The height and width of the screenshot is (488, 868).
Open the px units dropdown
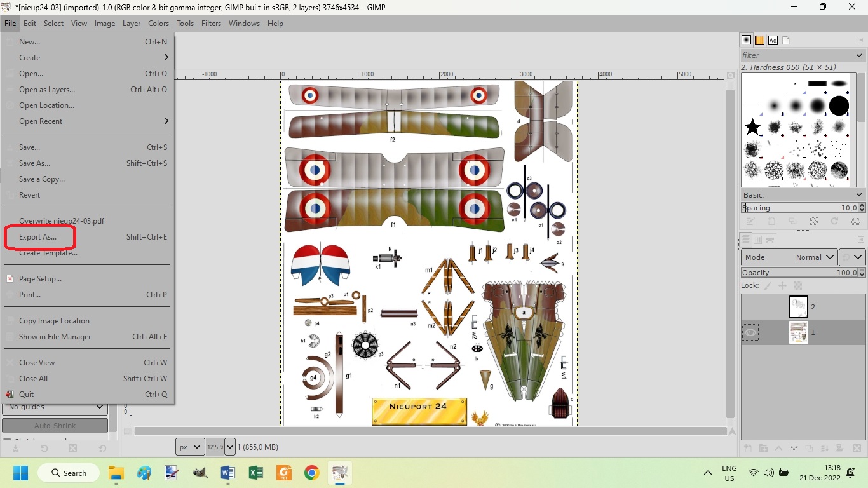point(190,447)
